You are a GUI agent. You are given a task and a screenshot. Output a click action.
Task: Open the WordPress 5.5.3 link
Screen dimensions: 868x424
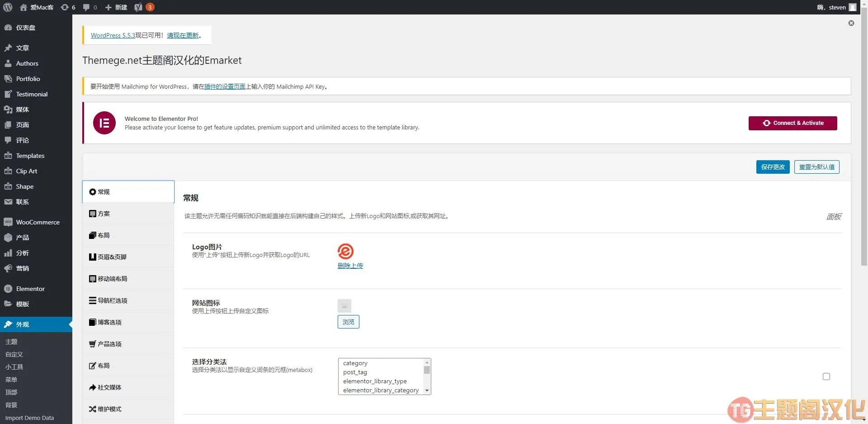pos(113,35)
